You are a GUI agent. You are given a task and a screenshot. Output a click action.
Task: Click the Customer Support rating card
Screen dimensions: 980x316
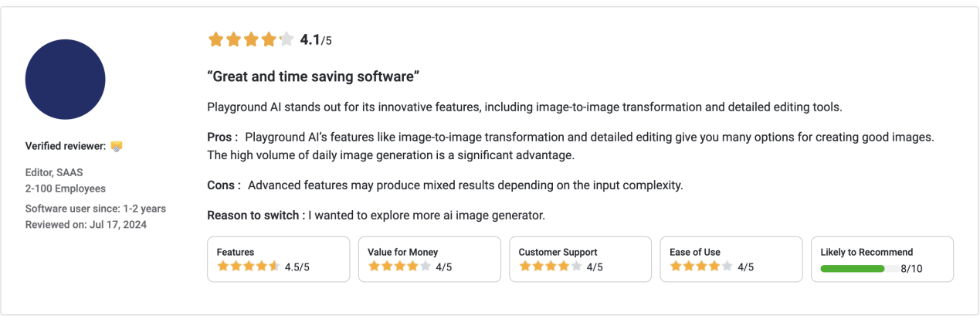pyautogui.click(x=580, y=259)
